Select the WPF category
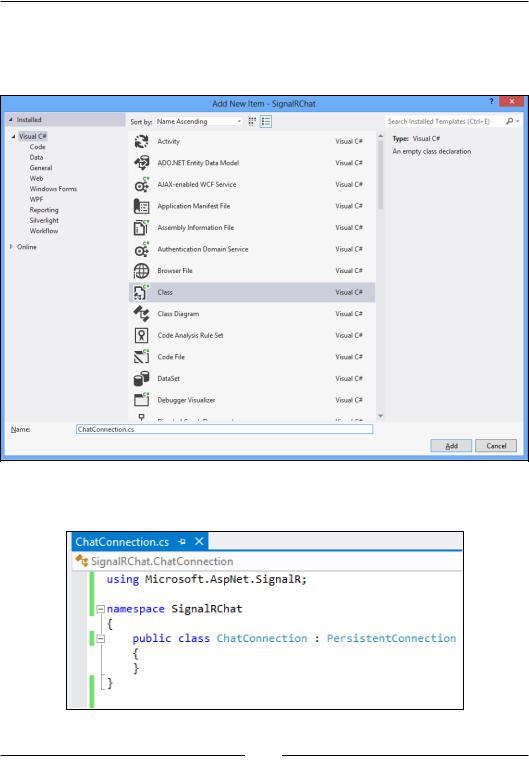Viewport: 529px width, 761px height. pyautogui.click(x=36, y=199)
